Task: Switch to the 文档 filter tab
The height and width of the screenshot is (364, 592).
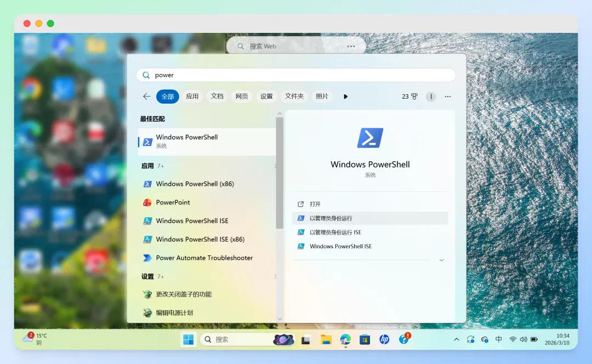Action: point(217,96)
